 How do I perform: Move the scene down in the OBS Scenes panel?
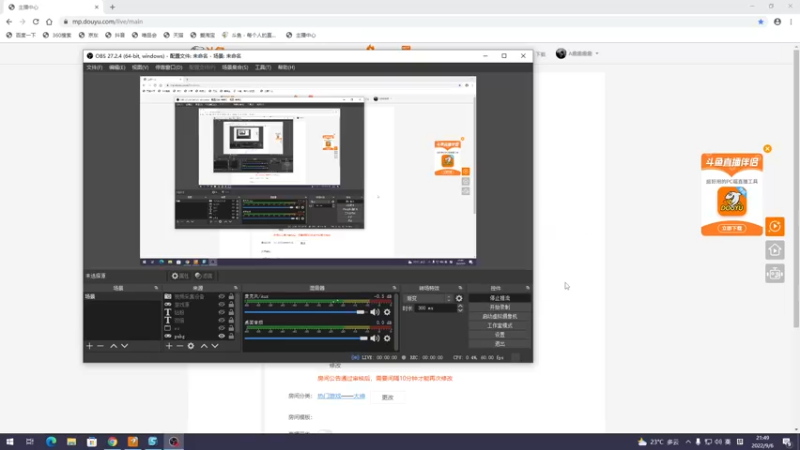click(x=124, y=346)
